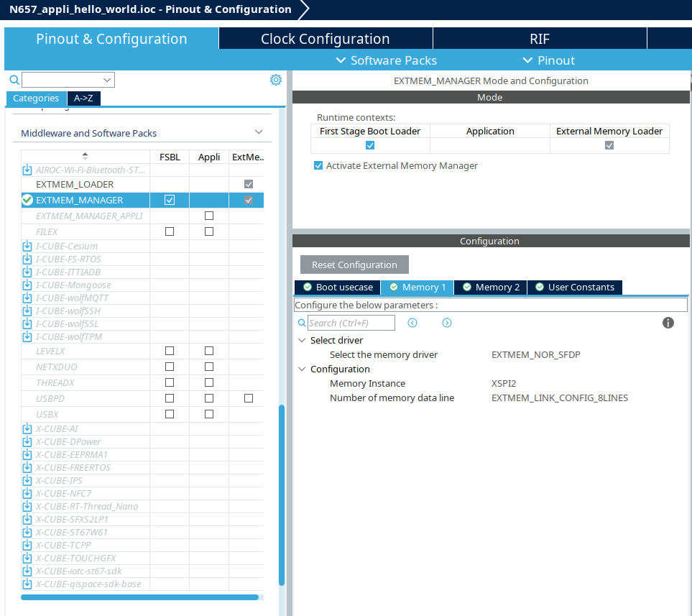Switch to Clock Configuration tab

[326, 39]
